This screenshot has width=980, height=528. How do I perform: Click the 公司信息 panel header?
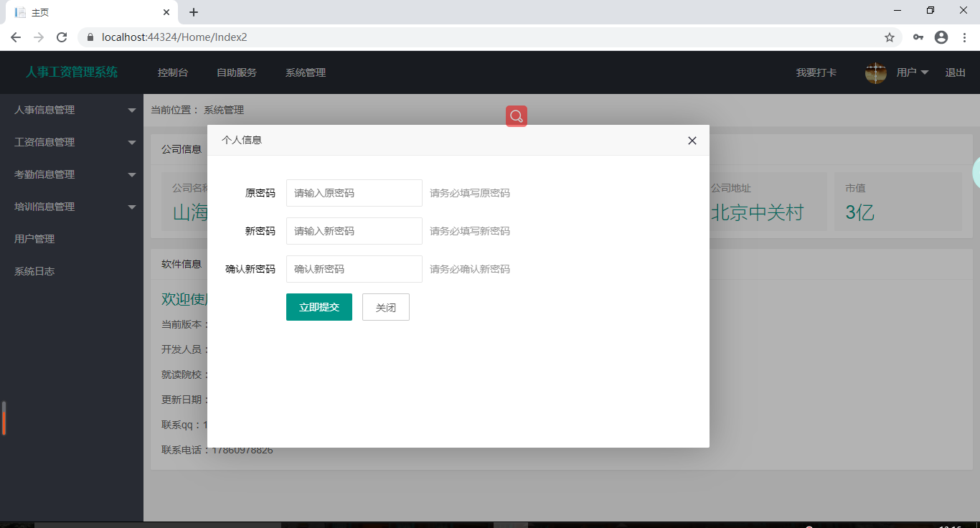tap(182, 149)
